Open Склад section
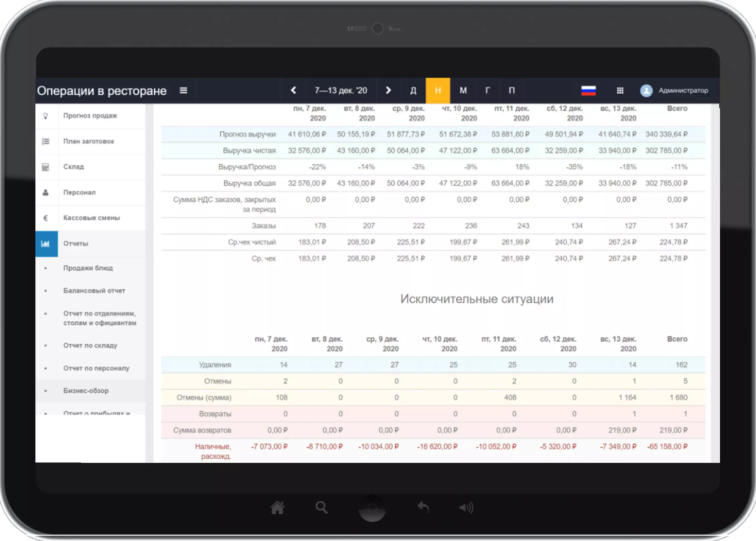 [73, 167]
